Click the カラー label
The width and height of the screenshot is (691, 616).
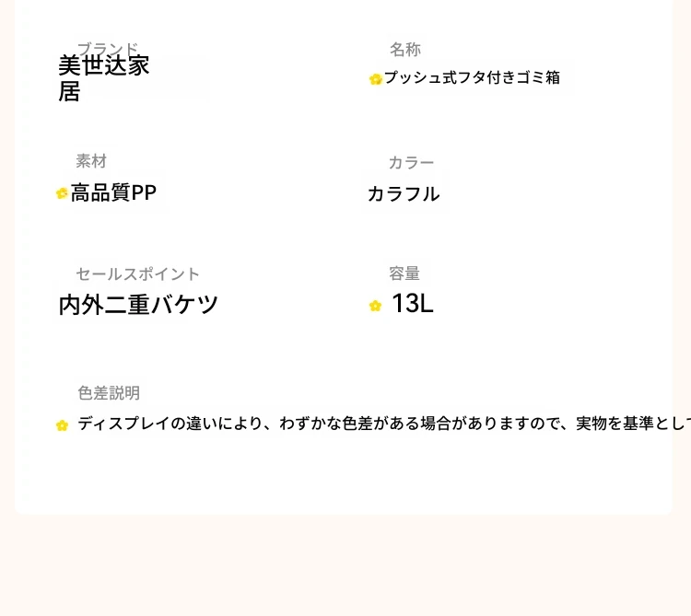click(x=411, y=162)
